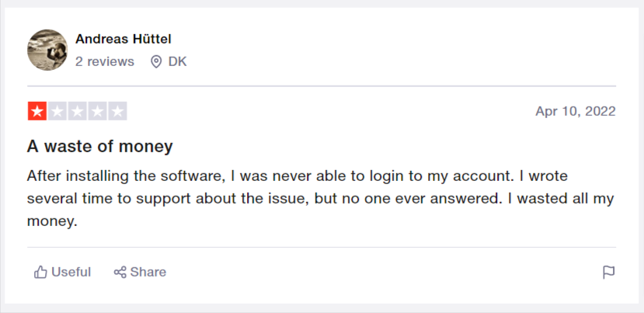Open Andreas Hüttel's profile picture

click(x=47, y=50)
